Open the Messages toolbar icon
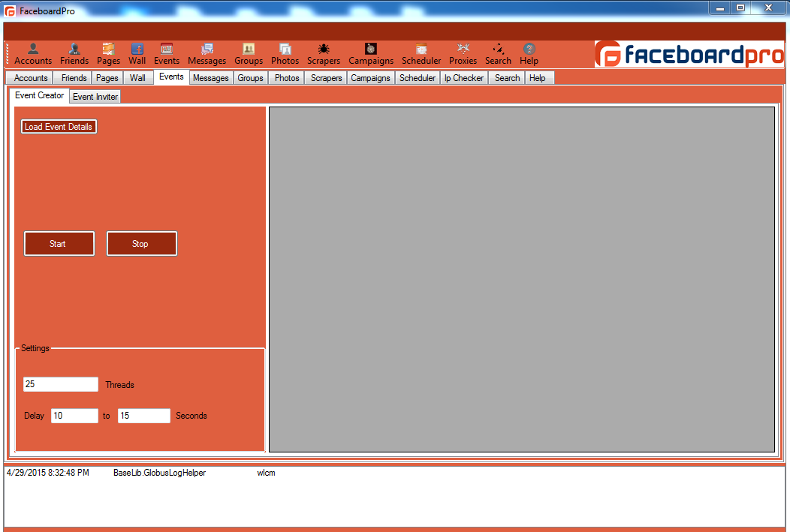Viewport: 790px width, 532px height. pos(207,54)
